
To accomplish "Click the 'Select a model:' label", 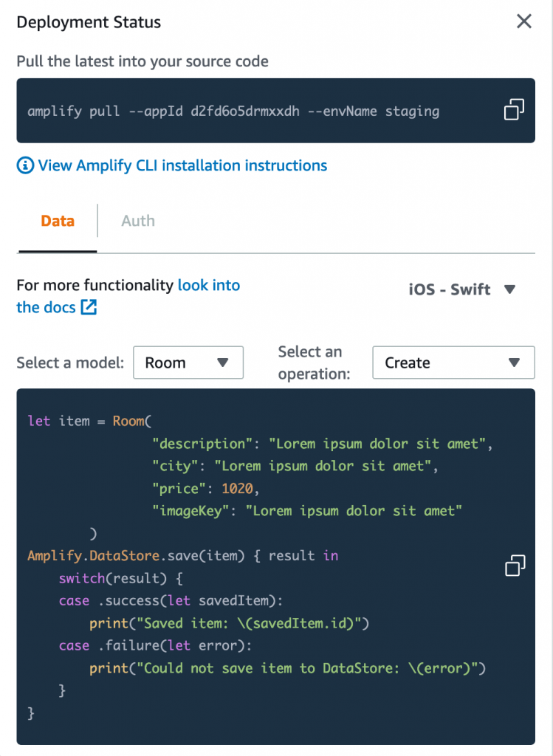I will pyautogui.click(x=70, y=362).
